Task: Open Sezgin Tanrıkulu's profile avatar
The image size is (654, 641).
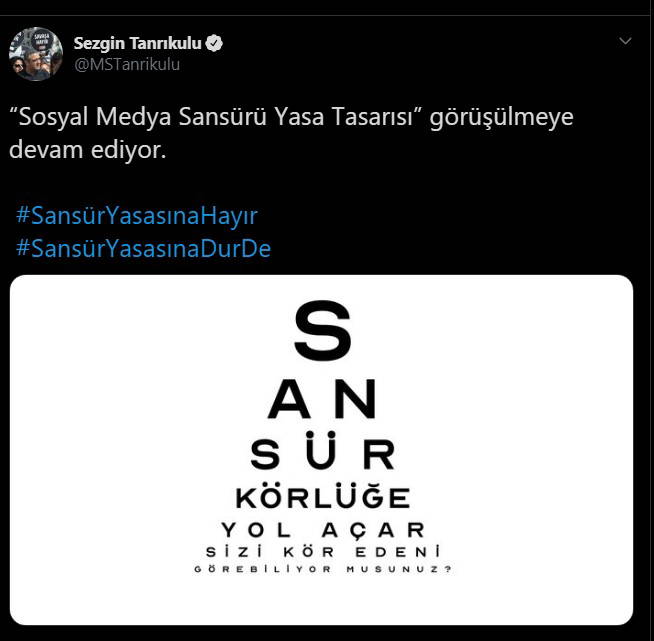Action: click(36, 54)
